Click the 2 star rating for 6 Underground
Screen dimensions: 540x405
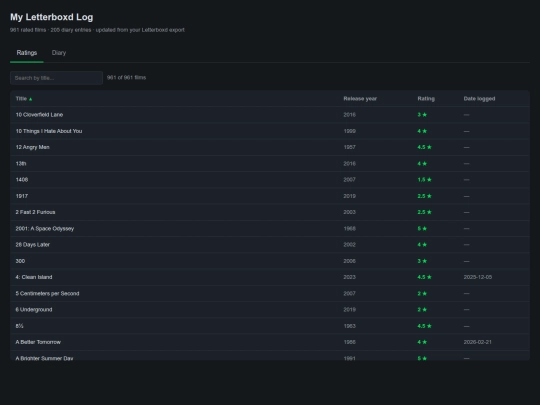tap(422, 310)
